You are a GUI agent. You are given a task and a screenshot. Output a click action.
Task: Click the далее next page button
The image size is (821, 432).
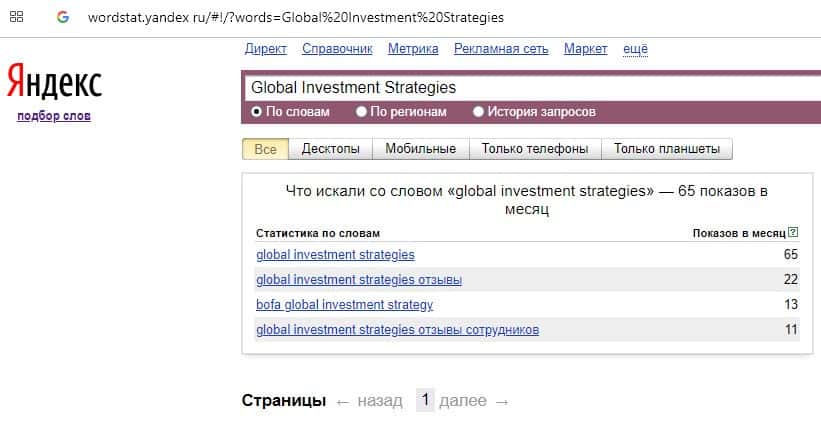[x=474, y=401]
